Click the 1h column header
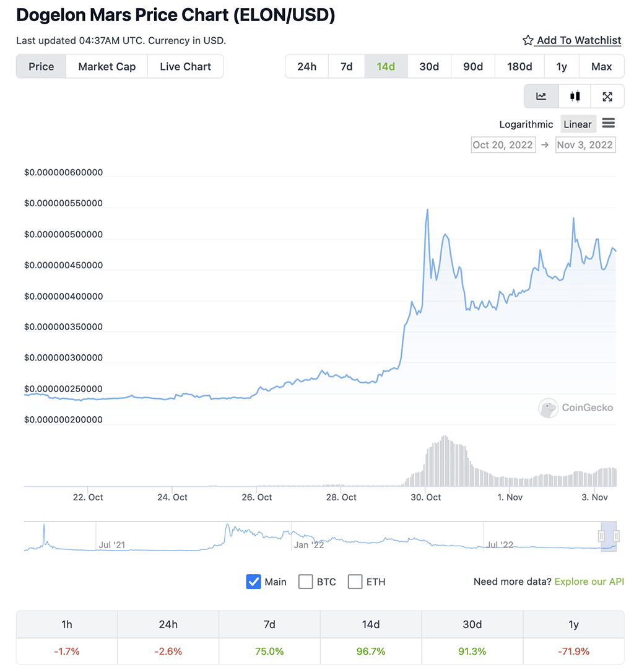The height and width of the screenshot is (672, 634). (67, 624)
